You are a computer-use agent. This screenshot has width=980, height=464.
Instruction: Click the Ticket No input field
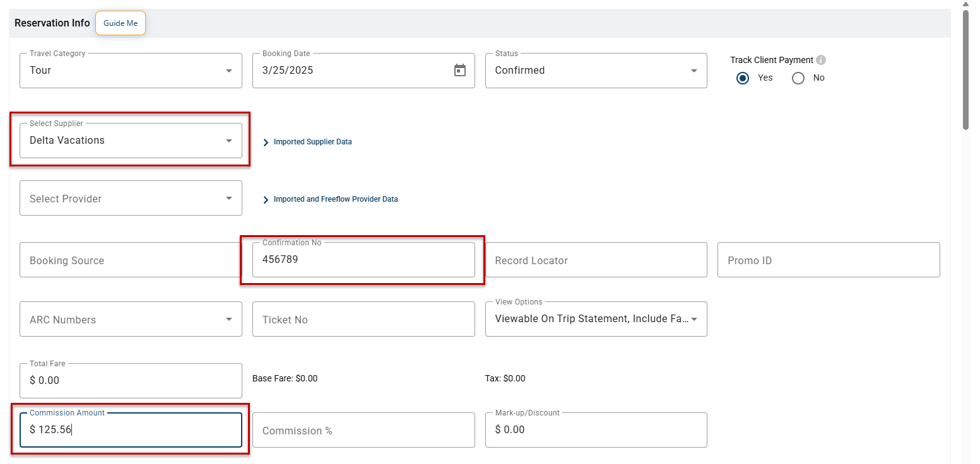[x=363, y=320]
